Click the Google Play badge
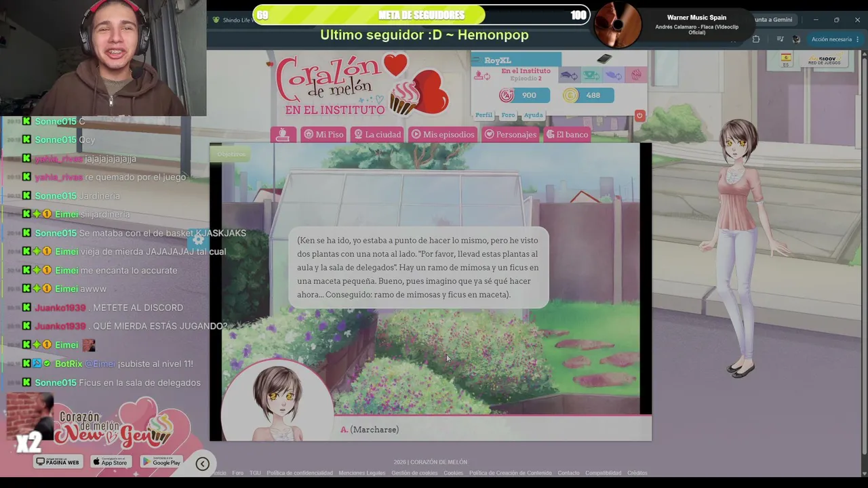The image size is (868, 488). point(161,462)
